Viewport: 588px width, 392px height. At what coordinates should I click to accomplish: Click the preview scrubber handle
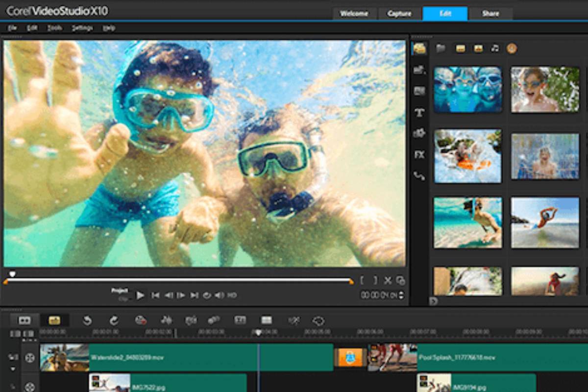[12, 274]
